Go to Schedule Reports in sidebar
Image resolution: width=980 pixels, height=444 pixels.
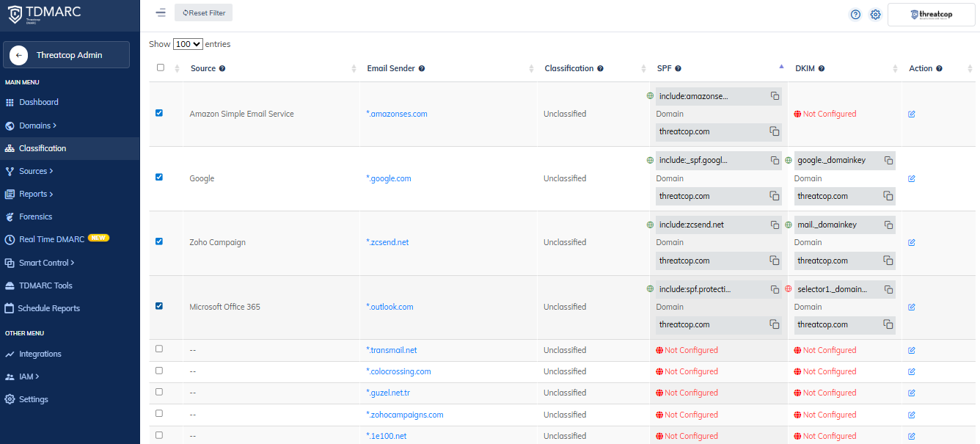point(48,308)
